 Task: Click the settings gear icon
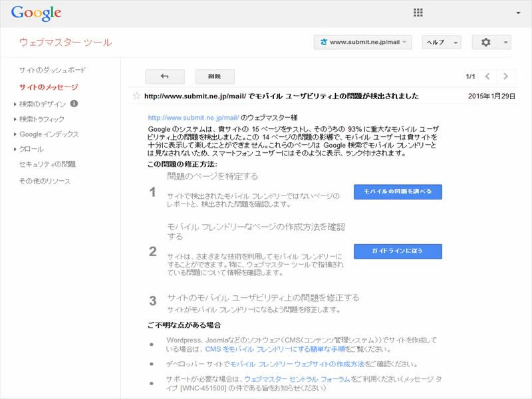[x=485, y=43]
